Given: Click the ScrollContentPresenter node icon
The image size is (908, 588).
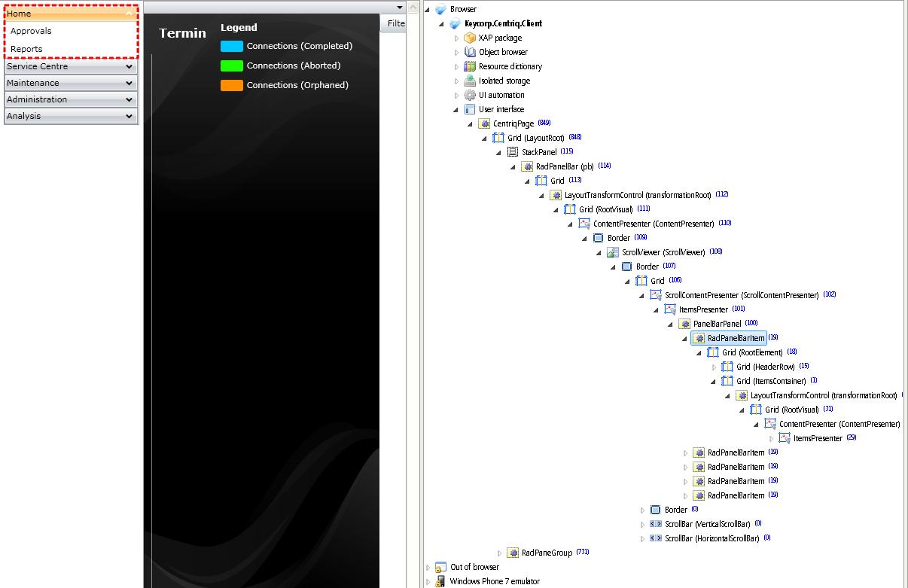Looking at the screenshot, I should point(656,295).
